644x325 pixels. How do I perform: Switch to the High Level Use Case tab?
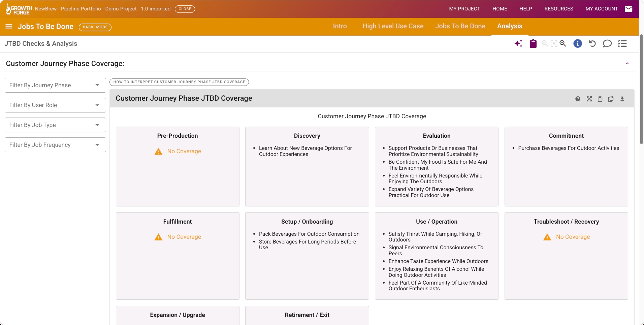393,26
